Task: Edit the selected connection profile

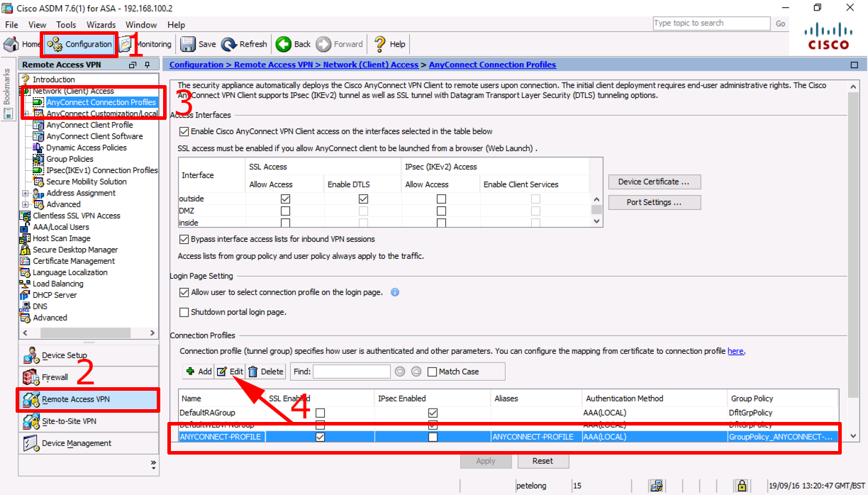Action: tap(230, 372)
